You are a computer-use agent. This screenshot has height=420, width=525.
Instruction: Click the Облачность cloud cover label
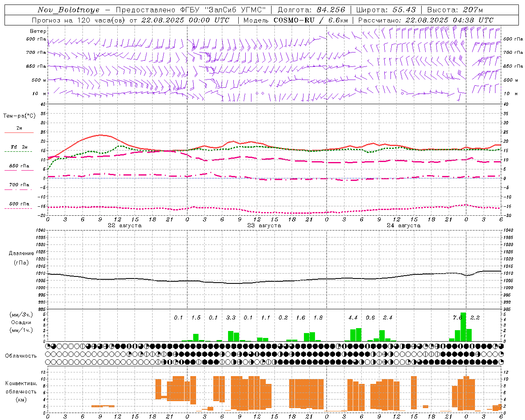coord(21,356)
